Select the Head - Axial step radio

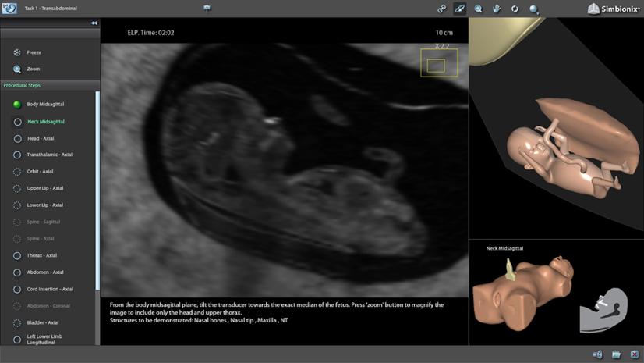tap(18, 138)
